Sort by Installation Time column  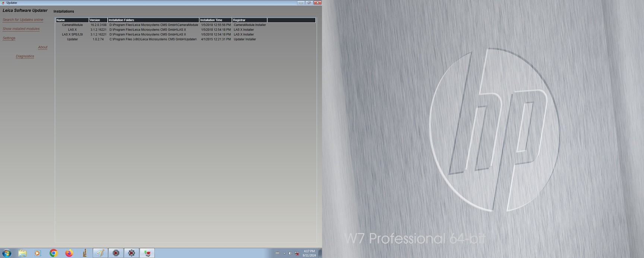click(215, 20)
